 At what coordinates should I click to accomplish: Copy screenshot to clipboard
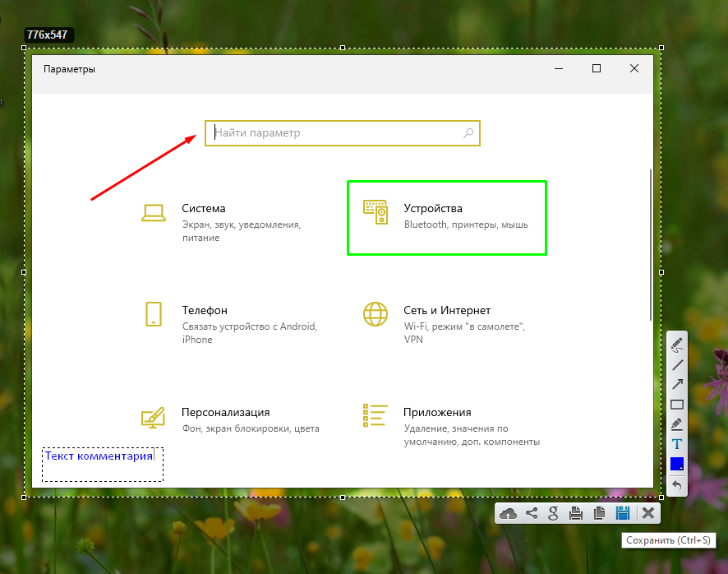[600, 514]
